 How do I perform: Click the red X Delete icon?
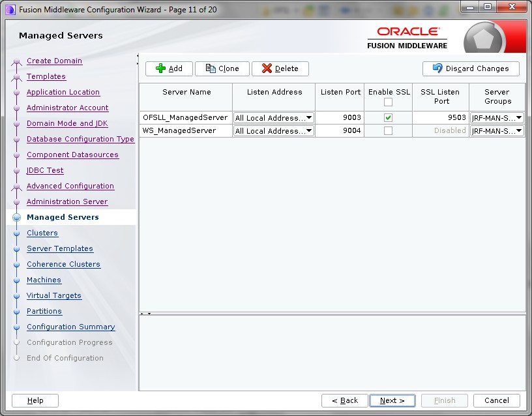point(267,68)
